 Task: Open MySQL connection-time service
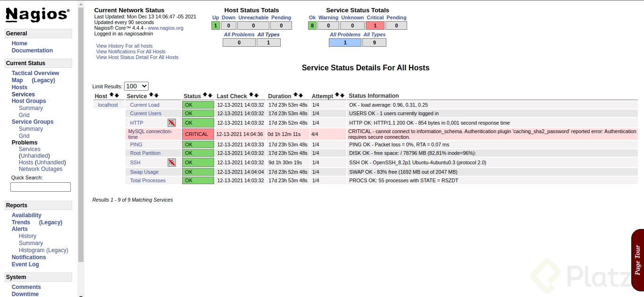point(150,134)
